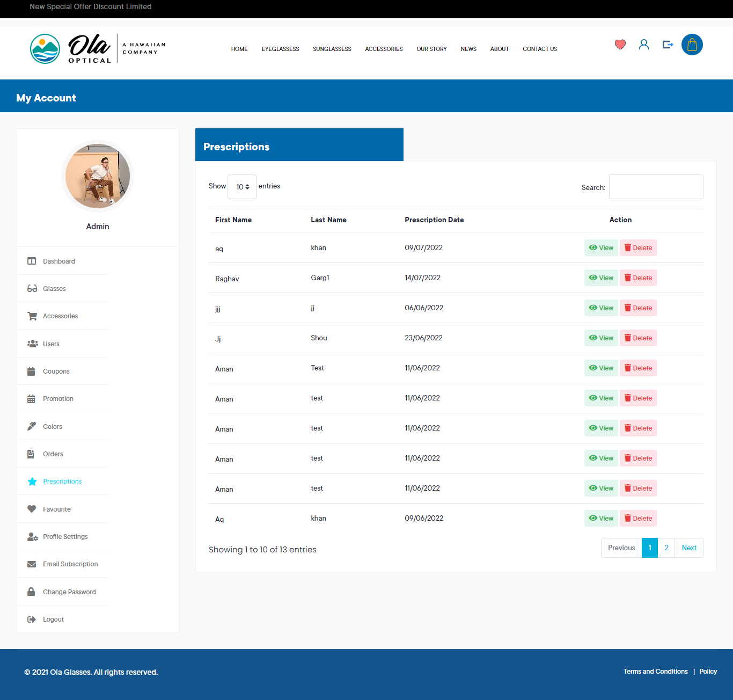Open the user account icon in header

[x=644, y=45]
